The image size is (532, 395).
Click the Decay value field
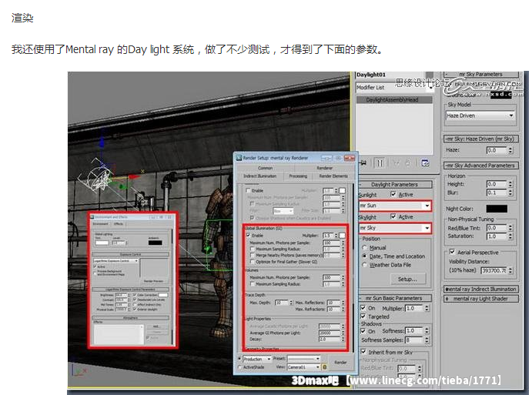click(330, 339)
